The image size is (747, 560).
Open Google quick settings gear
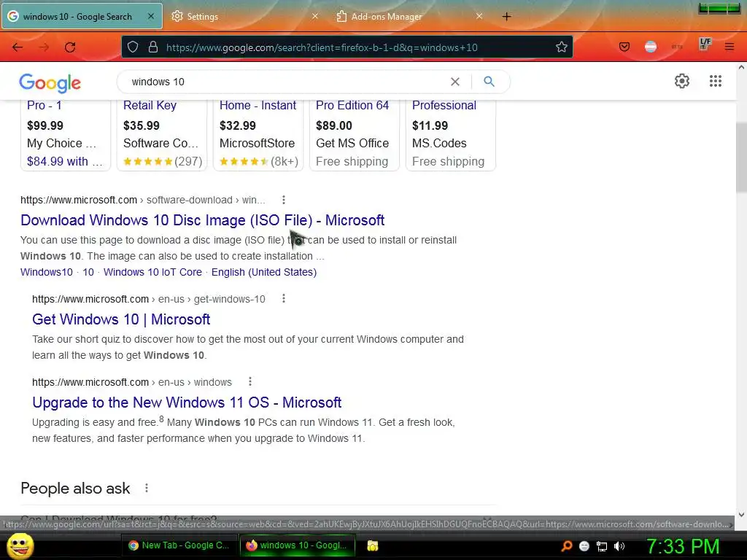coord(682,81)
